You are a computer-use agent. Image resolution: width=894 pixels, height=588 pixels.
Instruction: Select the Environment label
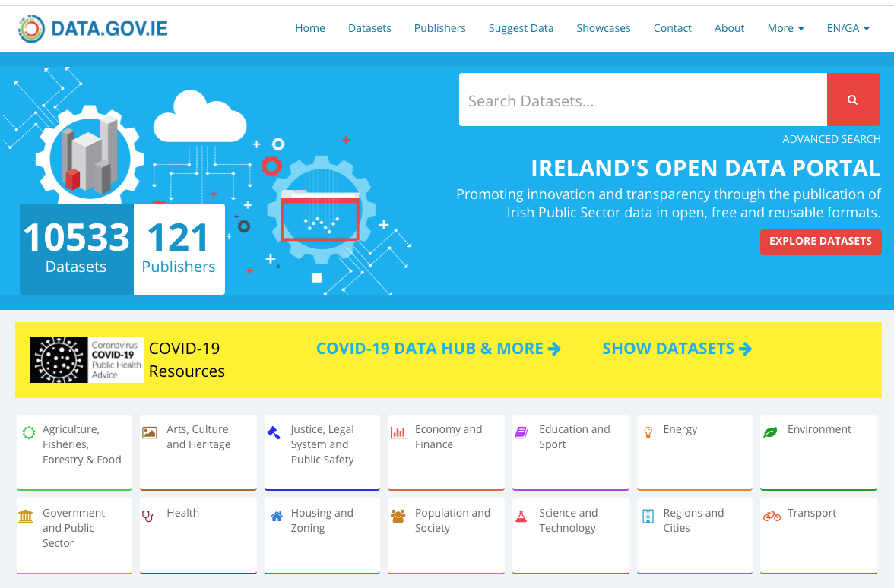click(819, 430)
